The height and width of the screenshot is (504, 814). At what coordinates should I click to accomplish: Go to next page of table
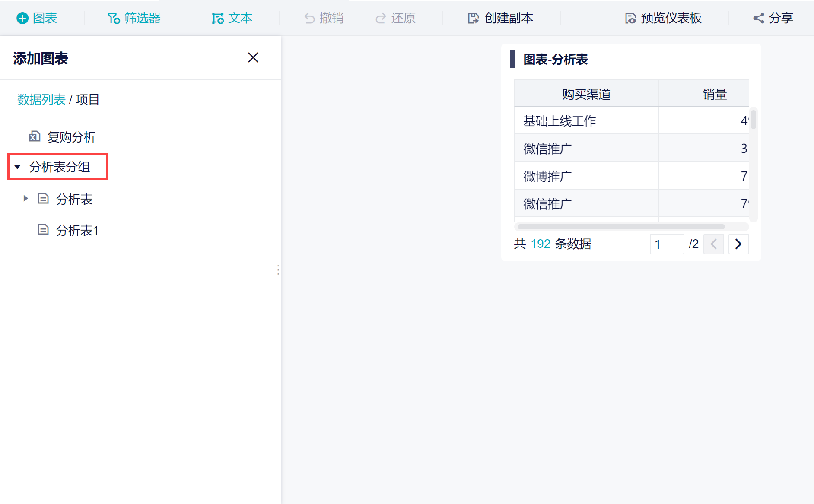pyautogui.click(x=738, y=244)
